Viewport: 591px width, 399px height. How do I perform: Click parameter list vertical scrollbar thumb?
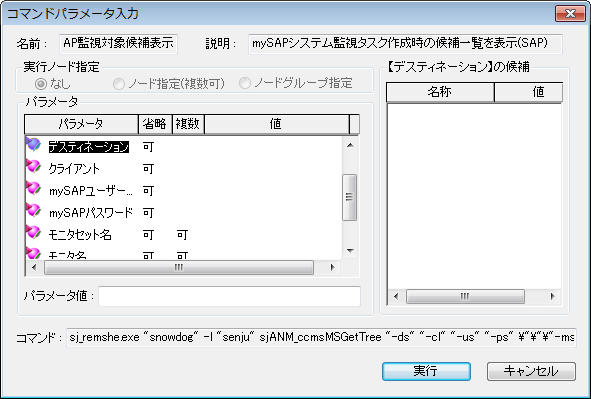(350, 197)
